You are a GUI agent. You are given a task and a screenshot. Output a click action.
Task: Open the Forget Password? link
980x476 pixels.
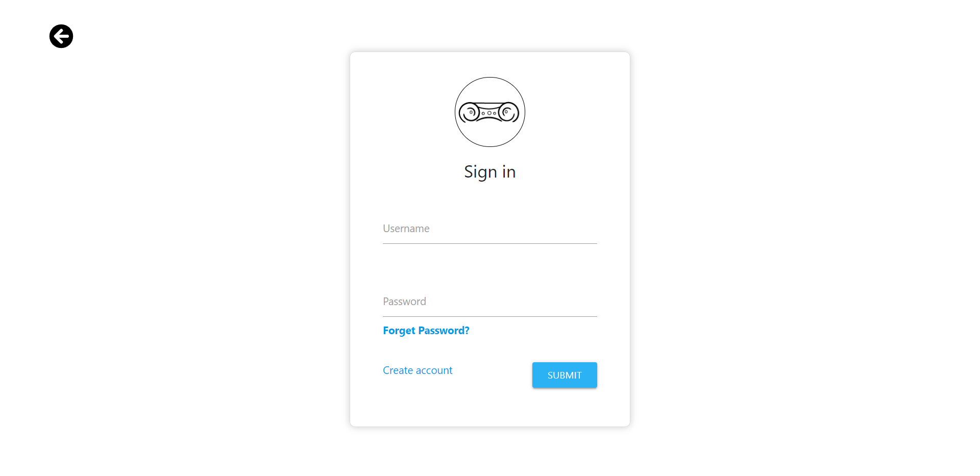click(426, 331)
